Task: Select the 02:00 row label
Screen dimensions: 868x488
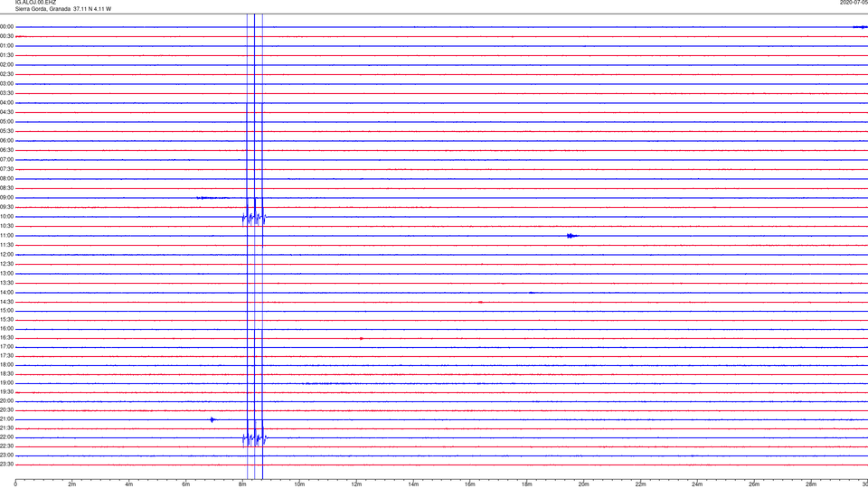Action: [x=6, y=65]
